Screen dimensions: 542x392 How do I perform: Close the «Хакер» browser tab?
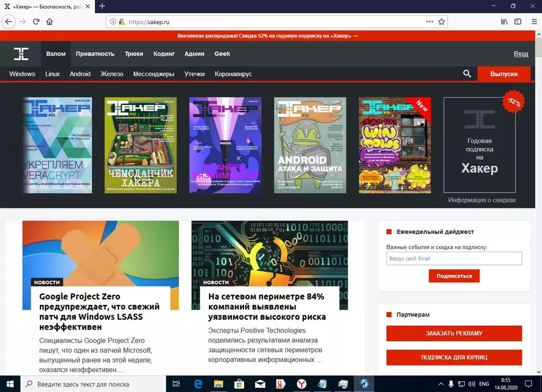tap(88, 6)
